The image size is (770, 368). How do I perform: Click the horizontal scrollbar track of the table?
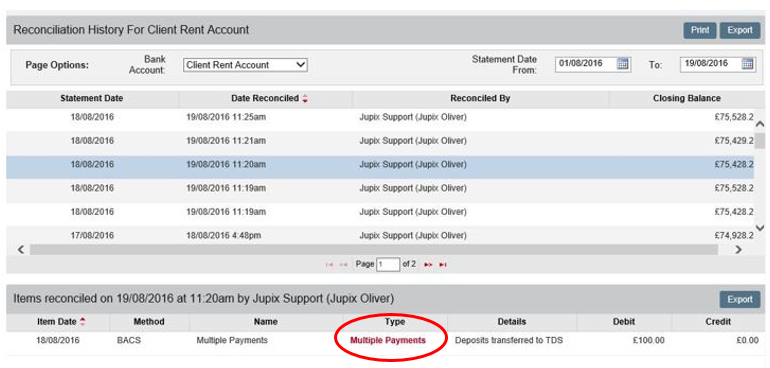[374, 250]
